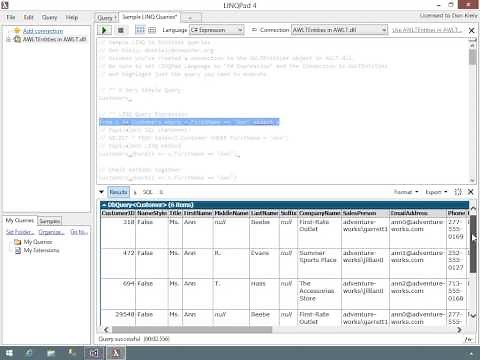Open the Export dropdown menu

[x=436, y=192]
